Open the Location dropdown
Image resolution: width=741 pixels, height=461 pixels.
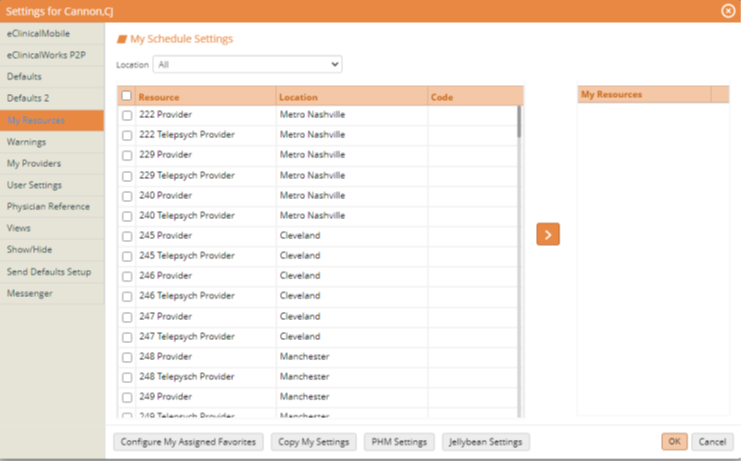pos(247,64)
